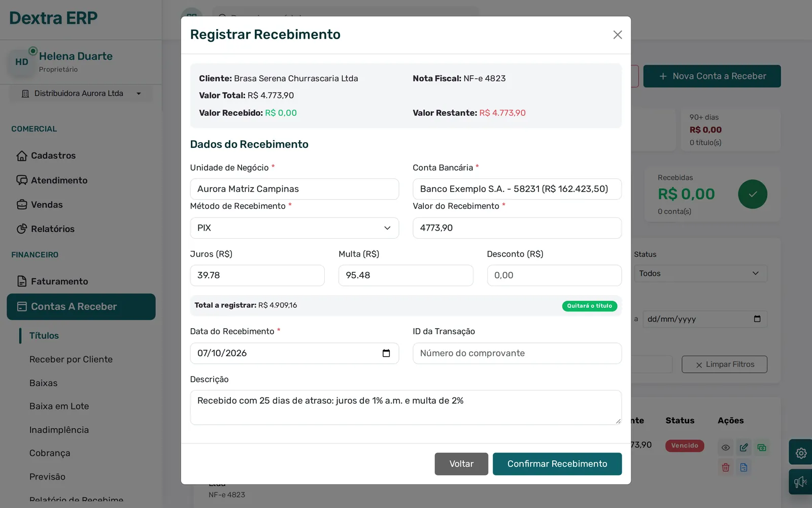Click the edit pencil icon in Ações
Viewport: 812px width, 508px height.
743,448
